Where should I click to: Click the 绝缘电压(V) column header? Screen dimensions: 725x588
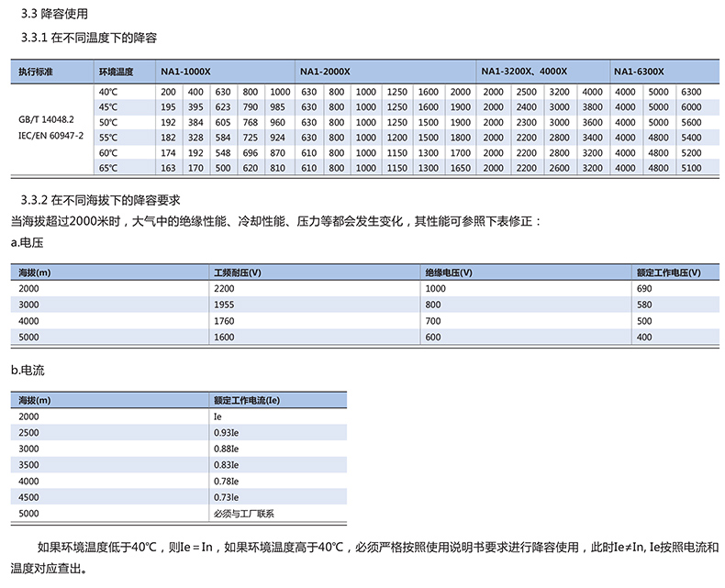(449, 273)
